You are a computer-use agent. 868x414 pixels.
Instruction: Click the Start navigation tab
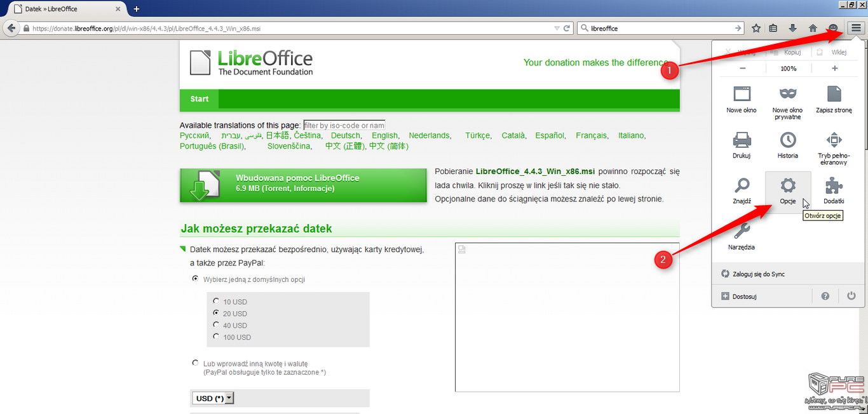tap(200, 99)
